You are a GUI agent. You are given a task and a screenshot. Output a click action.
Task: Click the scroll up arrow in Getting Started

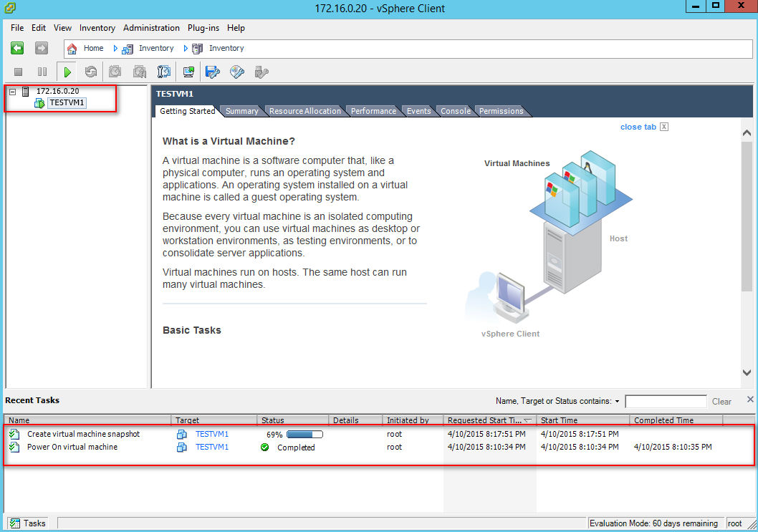pos(747,133)
